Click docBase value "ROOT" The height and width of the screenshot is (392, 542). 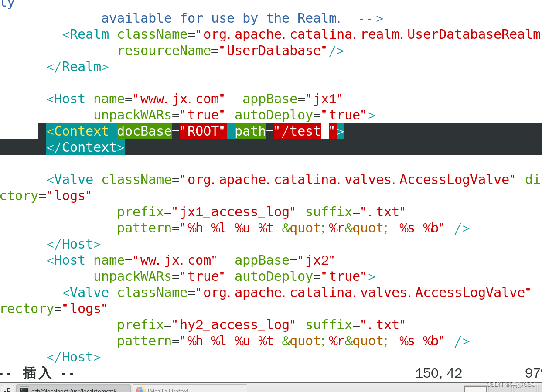coord(203,131)
